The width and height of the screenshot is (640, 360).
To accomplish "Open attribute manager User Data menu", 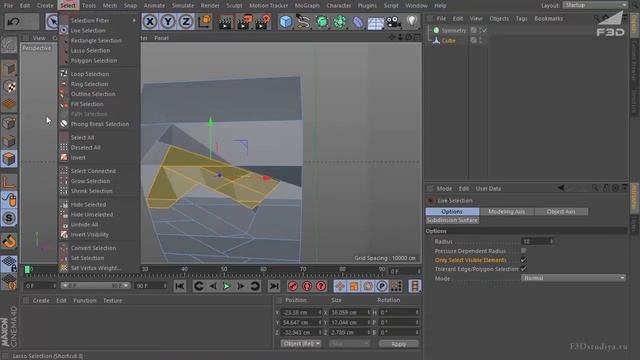I will 488,189.
